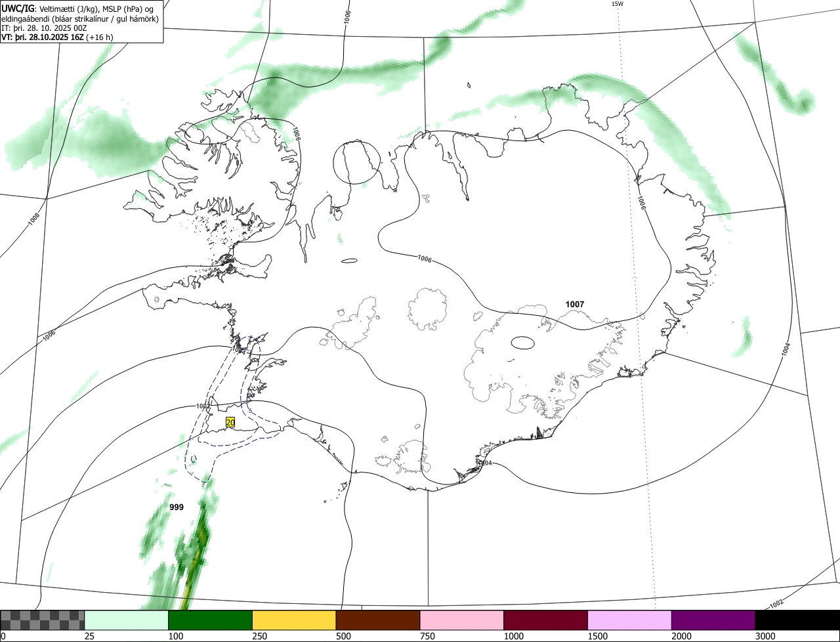Click the legend tick value "100"

coord(176,636)
